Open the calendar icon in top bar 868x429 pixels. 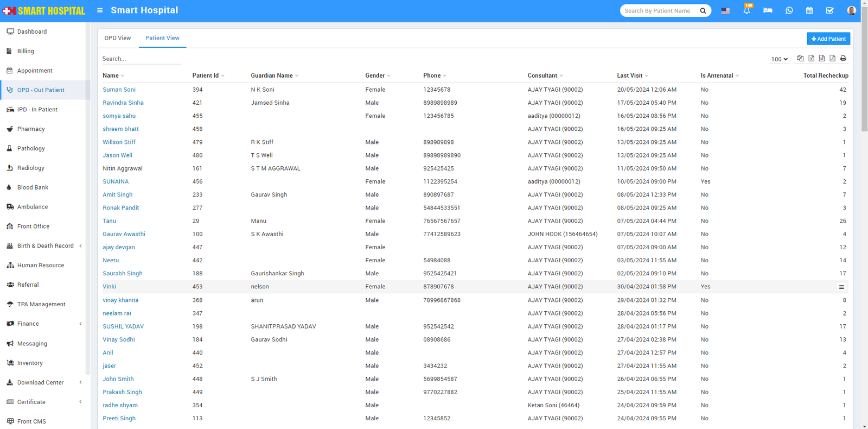809,10
